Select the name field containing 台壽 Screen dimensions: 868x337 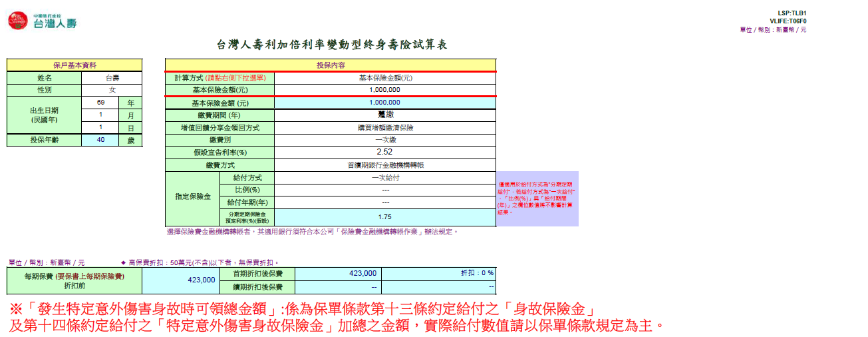[112, 78]
